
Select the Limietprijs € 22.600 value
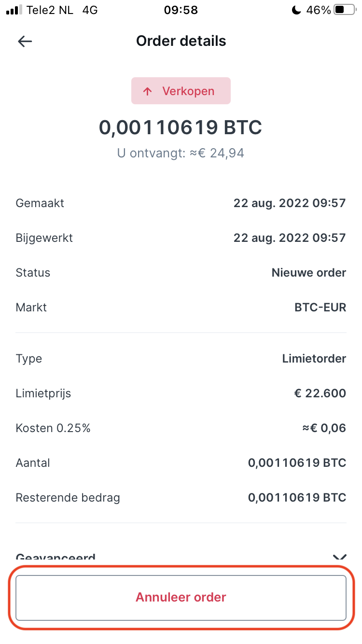(x=320, y=393)
